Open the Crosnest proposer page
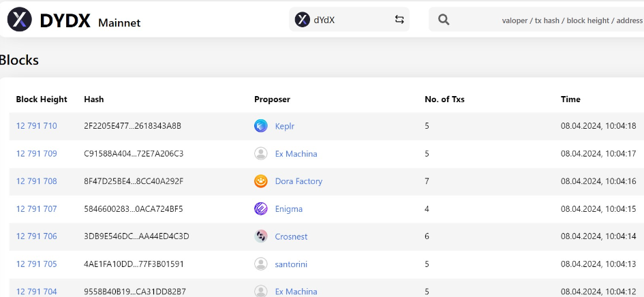The width and height of the screenshot is (644, 297). coord(291,236)
